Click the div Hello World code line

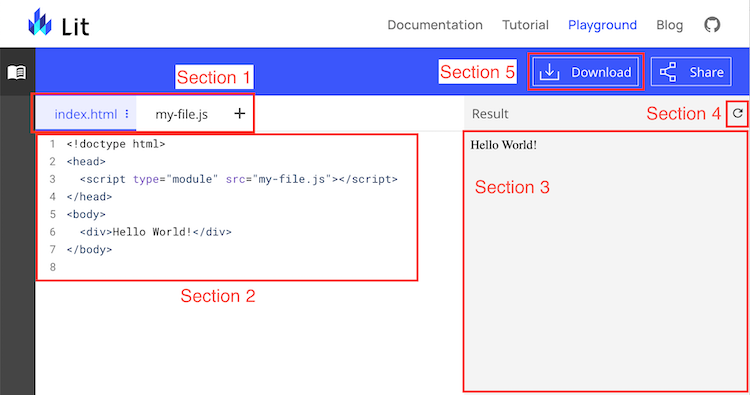pos(155,232)
